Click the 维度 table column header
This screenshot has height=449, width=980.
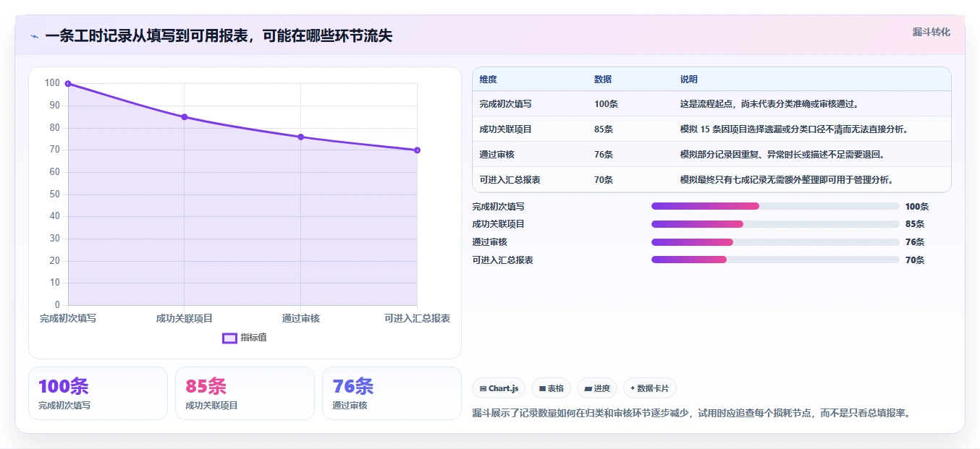(488, 80)
